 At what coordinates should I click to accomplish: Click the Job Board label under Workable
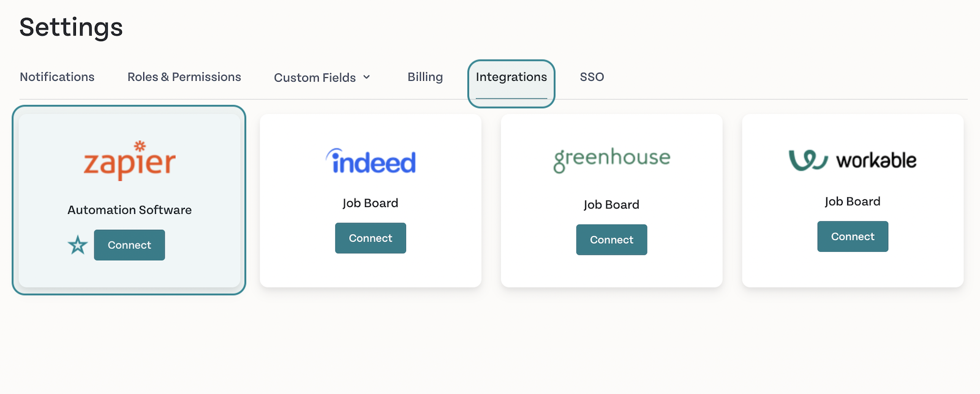click(x=853, y=201)
